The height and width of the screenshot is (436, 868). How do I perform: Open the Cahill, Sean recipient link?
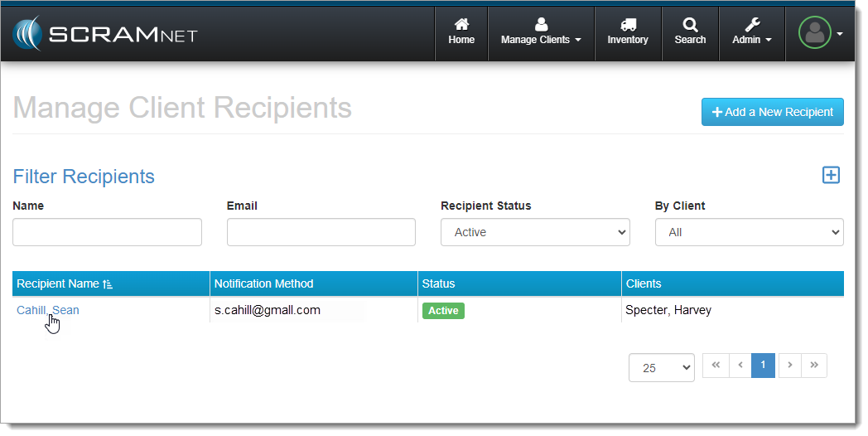pos(48,310)
